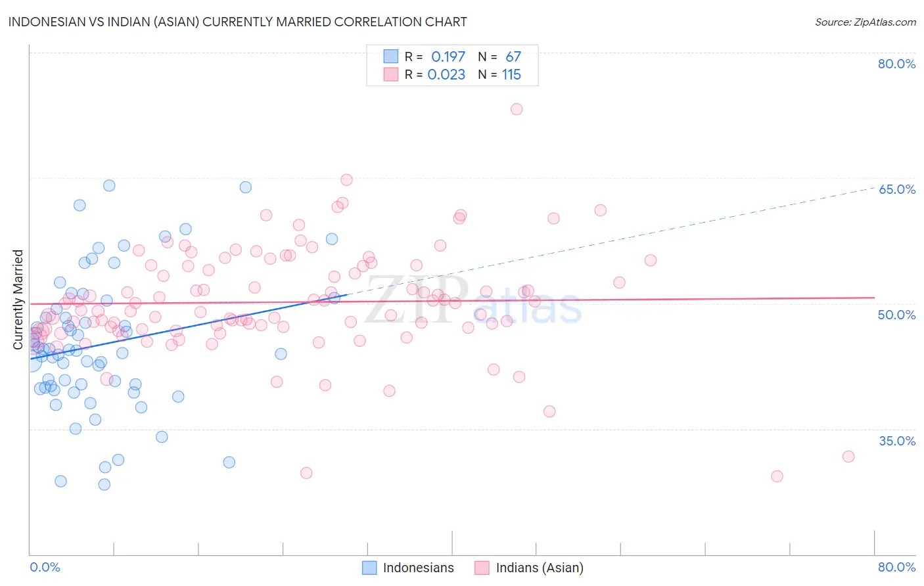Click the N = 67 value in legend
The image size is (924, 586).
[499, 56]
